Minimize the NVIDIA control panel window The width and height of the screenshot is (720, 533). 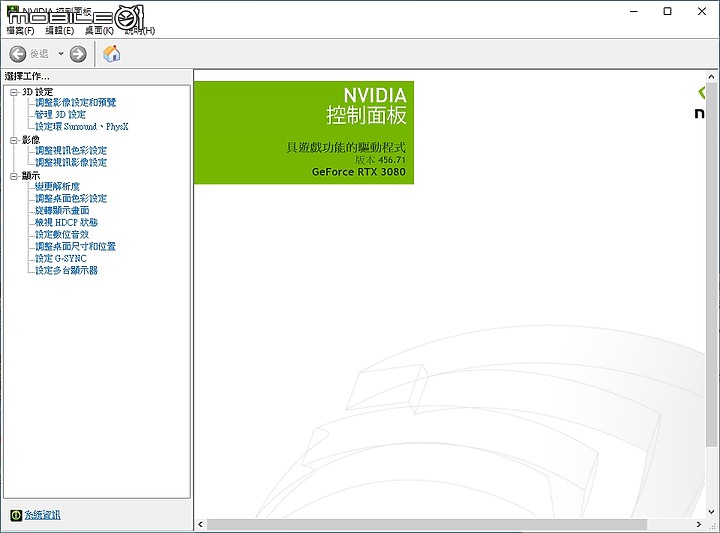(x=634, y=11)
